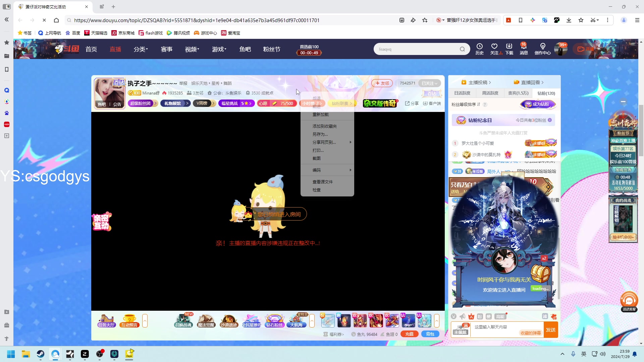The width and height of the screenshot is (644, 362).
Task: Toggle the 收藏的弹幕 saved danmaku option
Action: pyautogui.click(x=531, y=333)
